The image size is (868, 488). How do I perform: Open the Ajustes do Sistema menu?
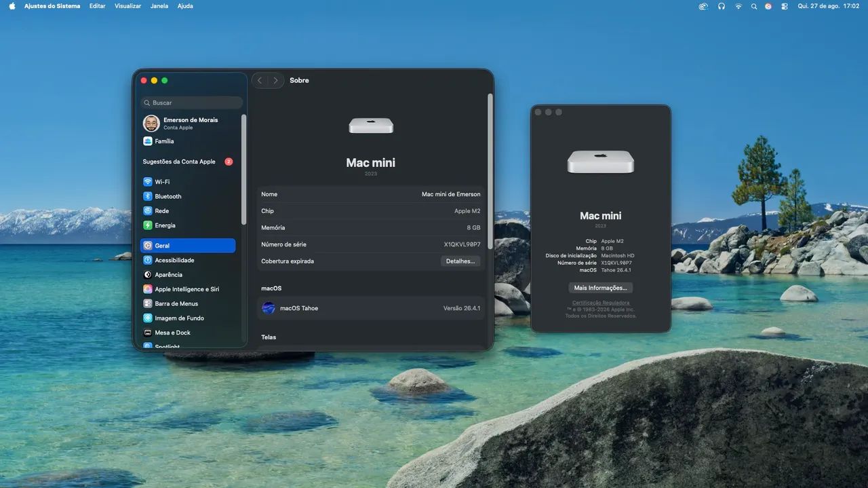tap(52, 6)
